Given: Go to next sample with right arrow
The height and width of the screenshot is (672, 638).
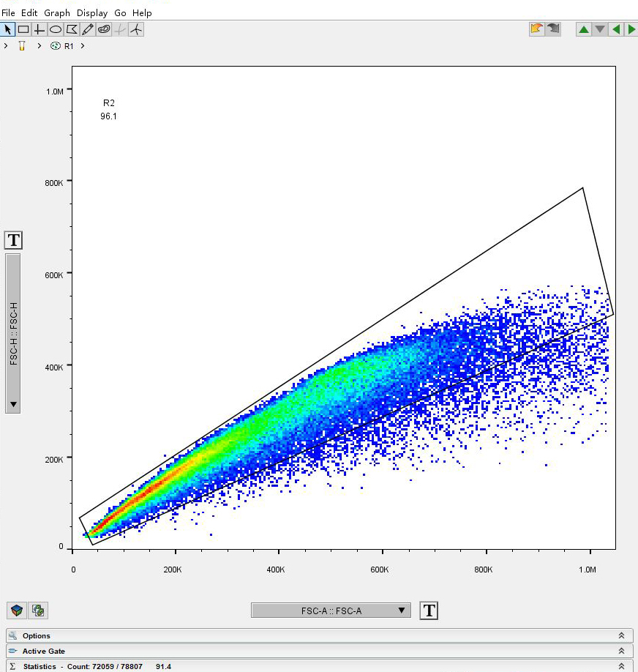Looking at the screenshot, I should [631, 29].
